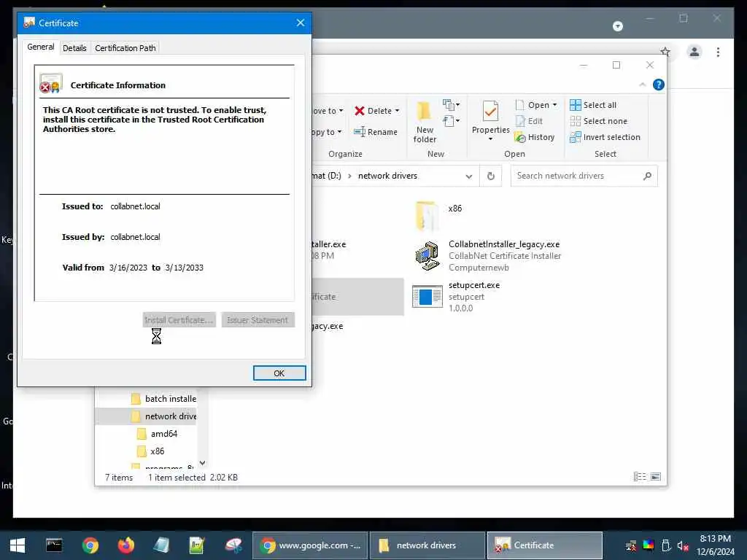Click the Edit icon in ribbon
The width and height of the screenshot is (747, 560).
520,121
